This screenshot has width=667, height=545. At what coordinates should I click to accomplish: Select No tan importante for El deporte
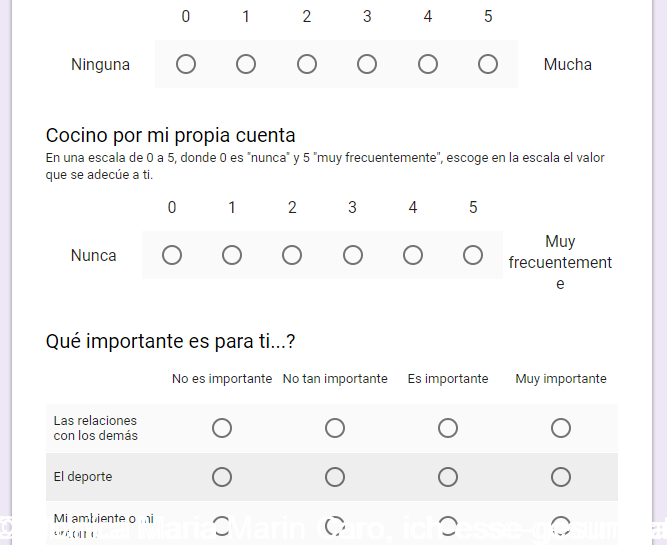(335, 477)
